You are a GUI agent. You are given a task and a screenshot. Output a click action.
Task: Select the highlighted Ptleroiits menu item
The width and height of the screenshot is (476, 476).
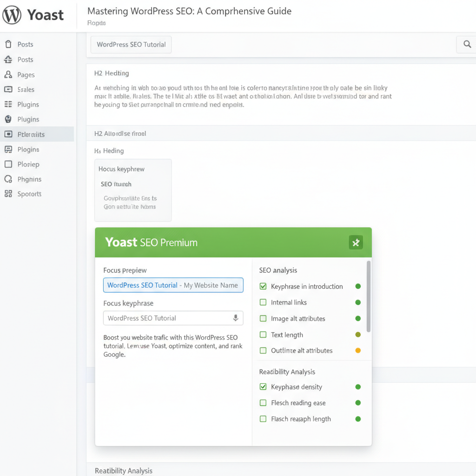(x=37, y=134)
